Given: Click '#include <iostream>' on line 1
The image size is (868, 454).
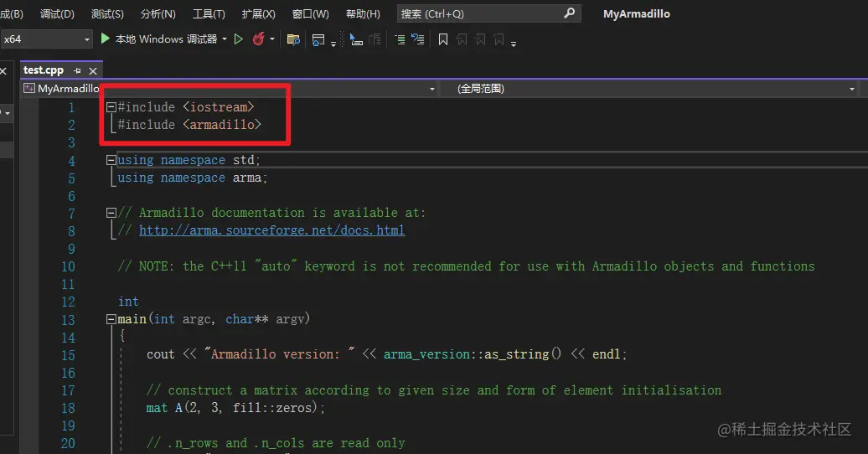Looking at the screenshot, I should (x=185, y=107).
